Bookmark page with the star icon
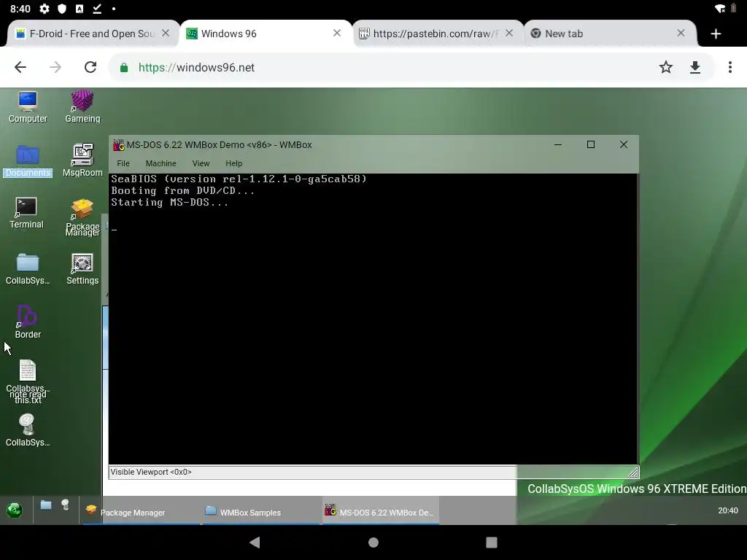 [665, 67]
